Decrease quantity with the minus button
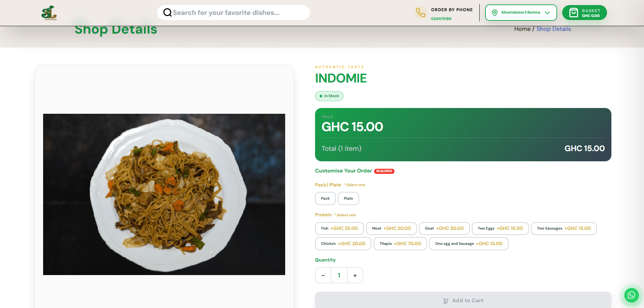 pos(323,275)
